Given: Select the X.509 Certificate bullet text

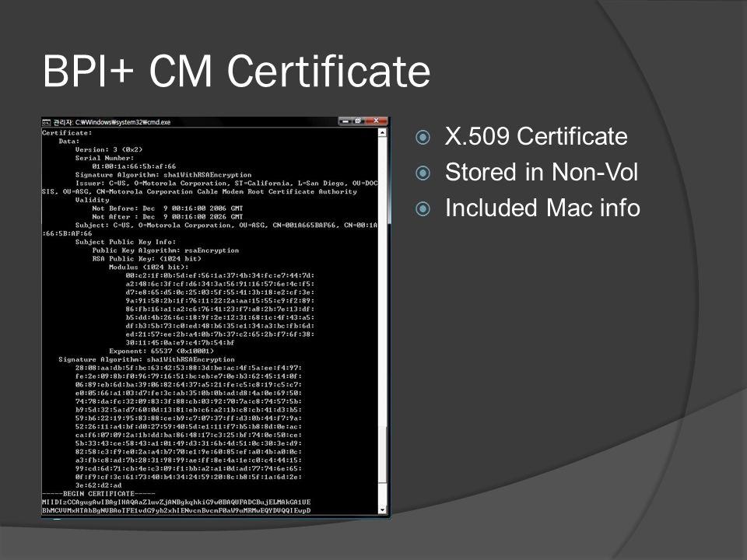Looking at the screenshot, I should pyautogui.click(x=536, y=136).
